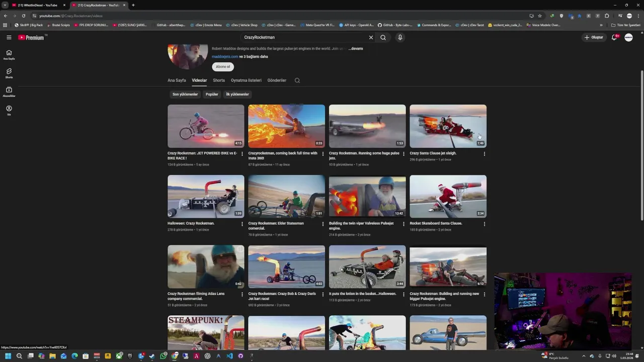Open options for Halloween: Crazy Rocketman video
Screen dimensions: 644x362
click(x=242, y=224)
